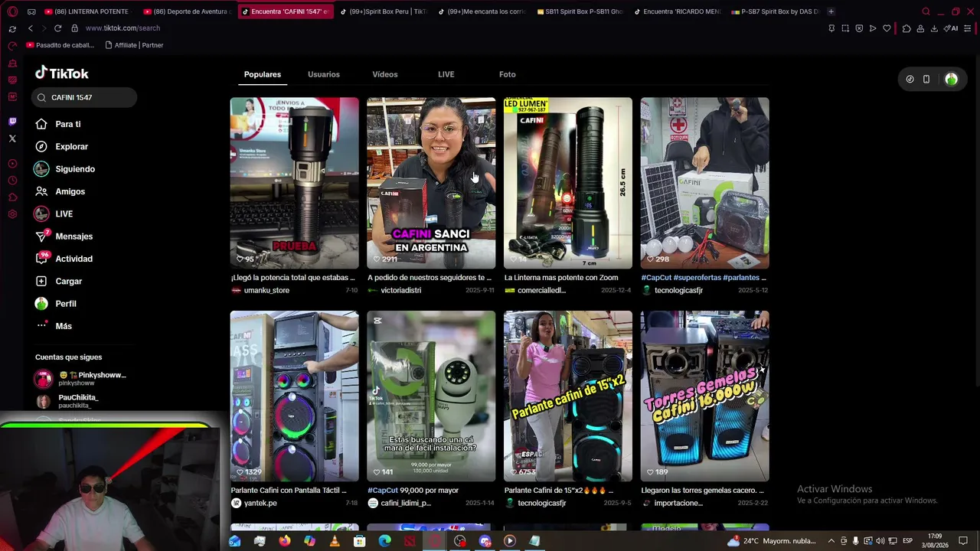The image size is (980, 551).
Task: Open Firefox from the taskbar
Action: click(285, 541)
